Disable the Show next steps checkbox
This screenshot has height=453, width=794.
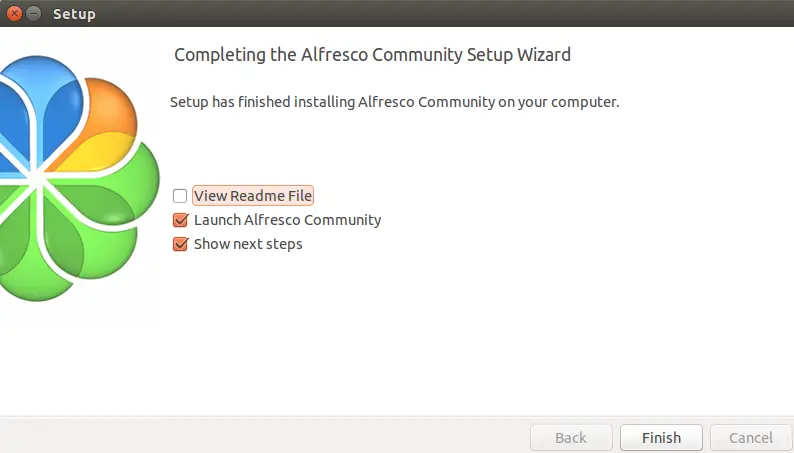(x=180, y=244)
